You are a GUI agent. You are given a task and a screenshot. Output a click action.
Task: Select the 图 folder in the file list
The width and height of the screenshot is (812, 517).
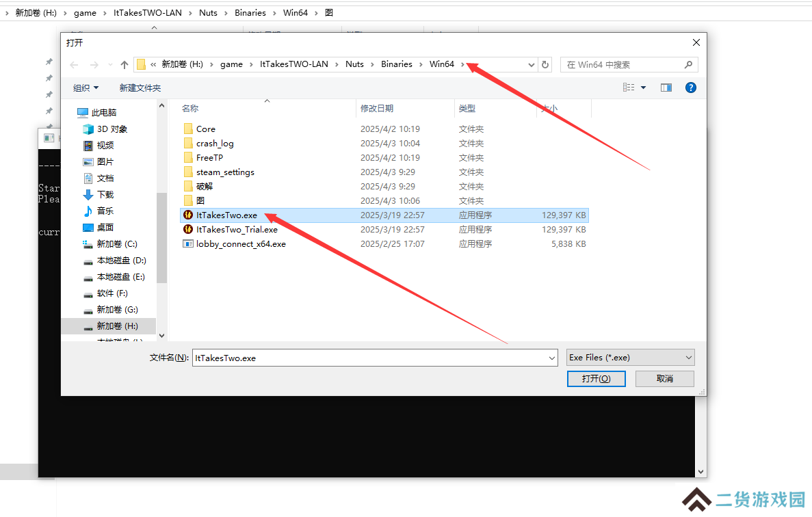(194, 201)
